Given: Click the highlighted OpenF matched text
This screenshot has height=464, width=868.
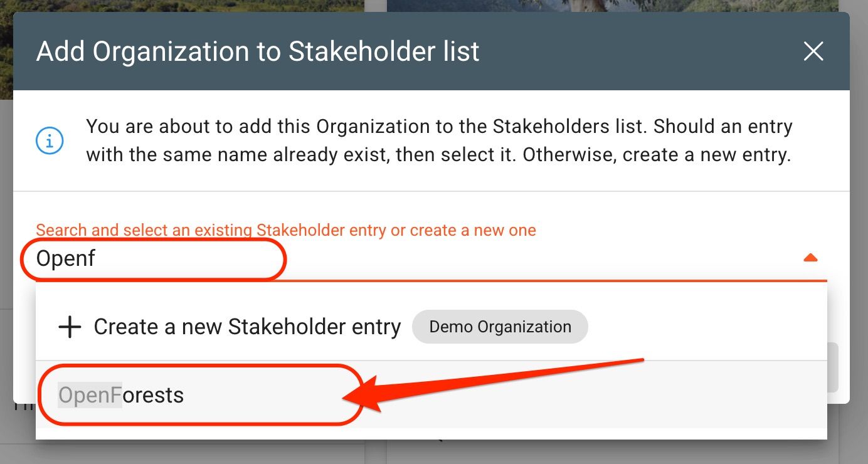Looking at the screenshot, I should [90, 395].
